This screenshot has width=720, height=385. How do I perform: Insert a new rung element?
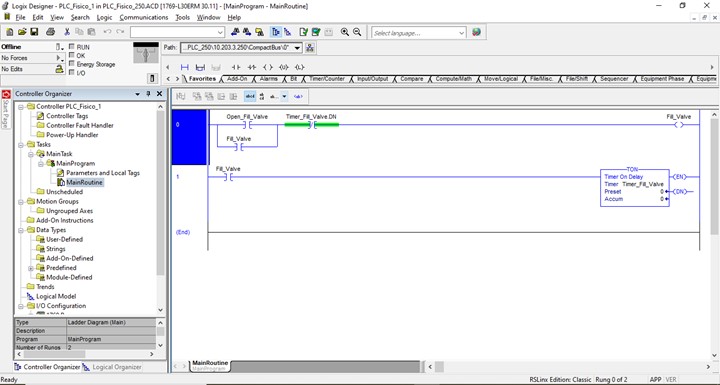tap(184, 67)
